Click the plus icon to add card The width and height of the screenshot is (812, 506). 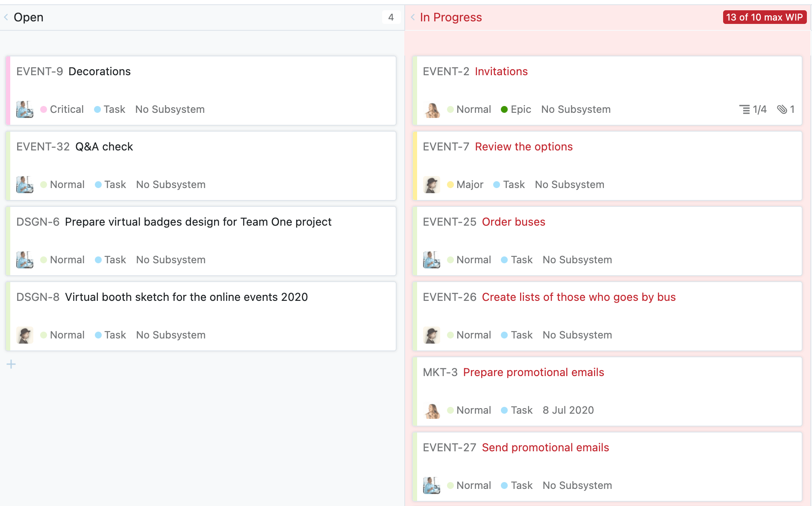[11, 364]
